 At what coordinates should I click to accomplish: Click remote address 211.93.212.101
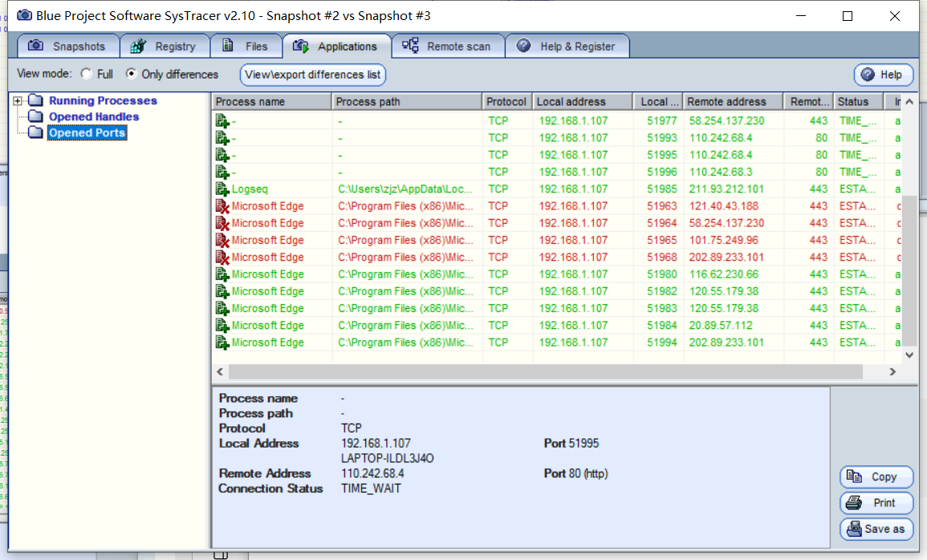[x=726, y=189]
